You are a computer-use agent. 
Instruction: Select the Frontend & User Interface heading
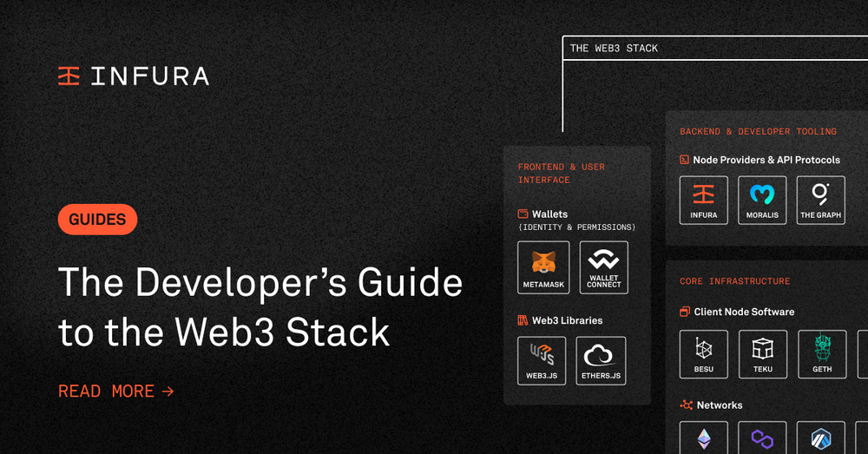pyautogui.click(x=562, y=174)
